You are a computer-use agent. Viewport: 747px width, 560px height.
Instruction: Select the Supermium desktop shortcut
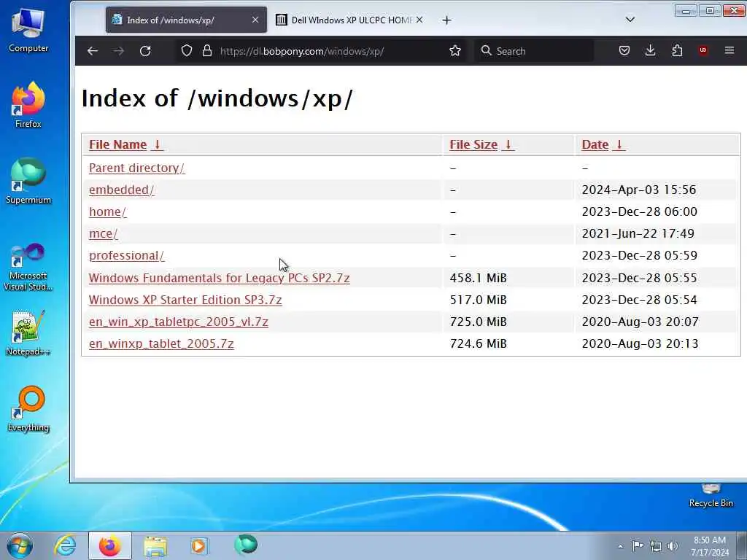point(28,182)
